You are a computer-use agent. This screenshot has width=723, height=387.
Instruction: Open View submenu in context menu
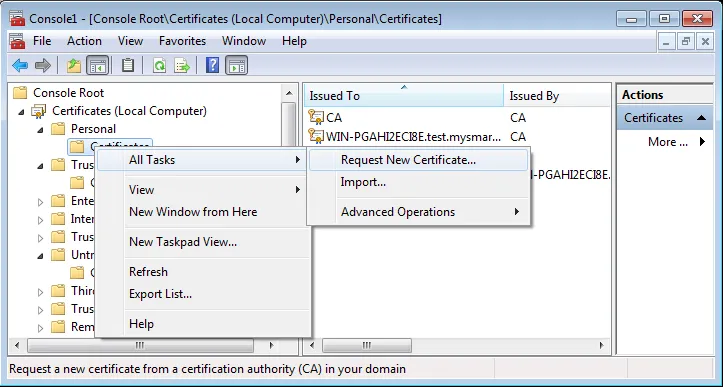click(x=202, y=190)
